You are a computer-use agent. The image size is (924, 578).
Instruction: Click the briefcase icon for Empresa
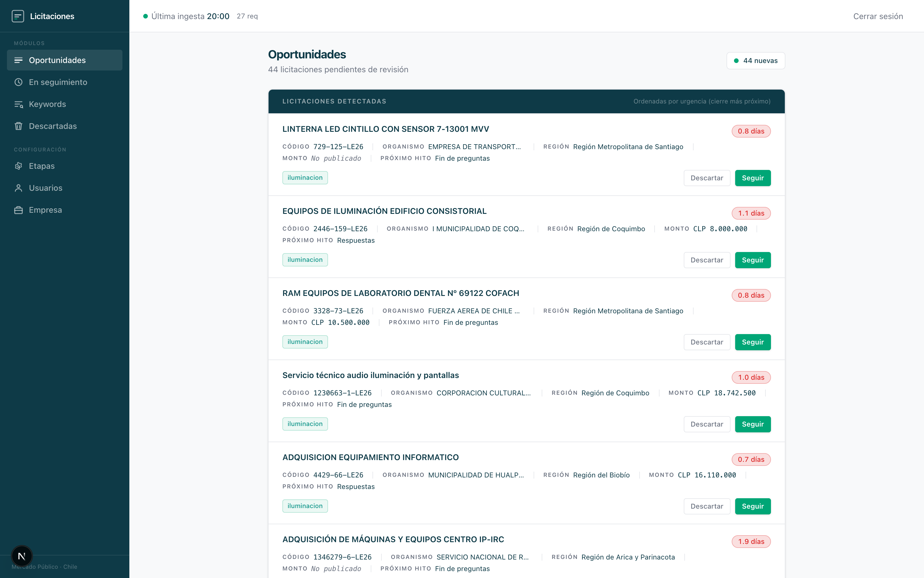click(x=18, y=210)
